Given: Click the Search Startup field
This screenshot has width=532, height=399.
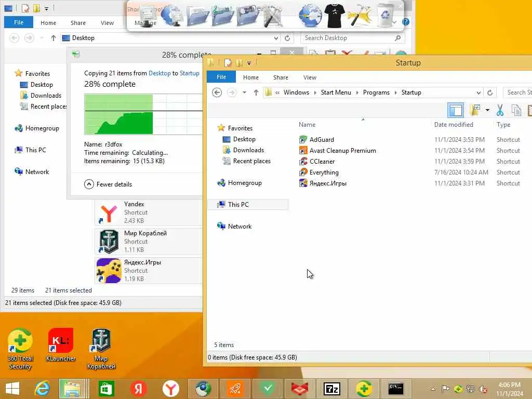Looking at the screenshot, I should (x=517, y=92).
